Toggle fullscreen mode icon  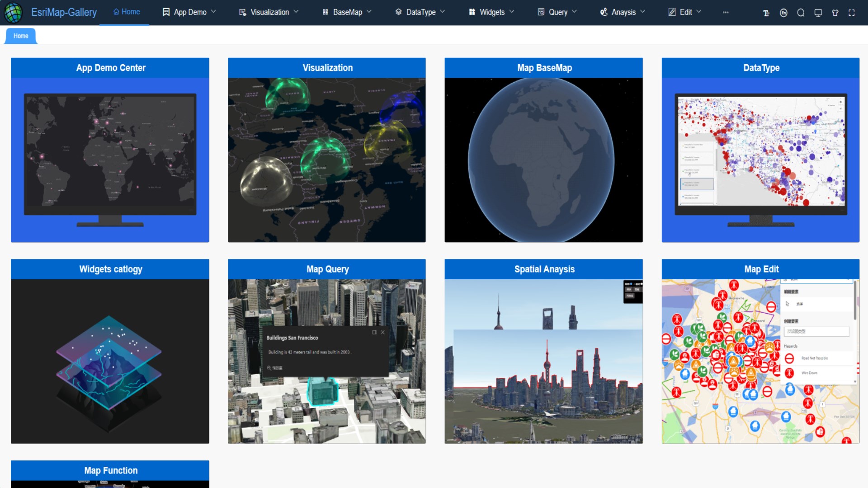(852, 13)
